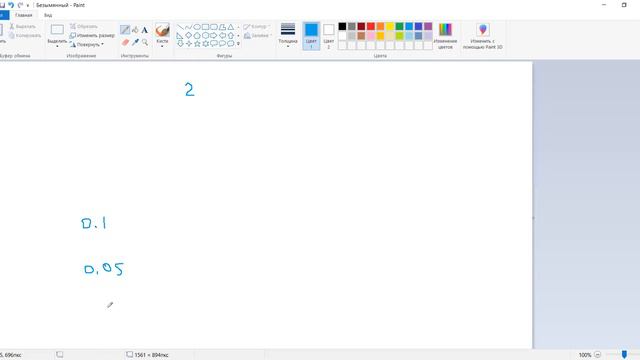The height and width of the screenshot is (360, 640).
Task: Pick the brown color swatch
Action: [361, 36]
